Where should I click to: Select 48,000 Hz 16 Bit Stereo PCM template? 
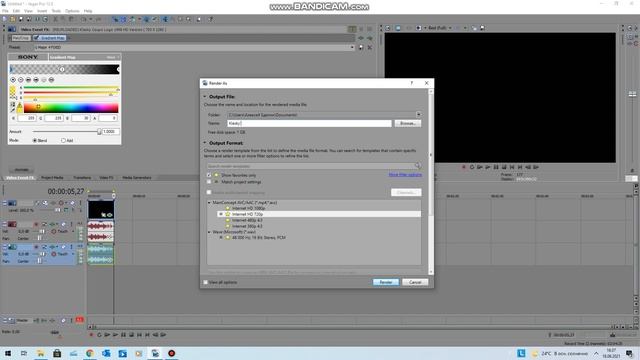(258, 238)
